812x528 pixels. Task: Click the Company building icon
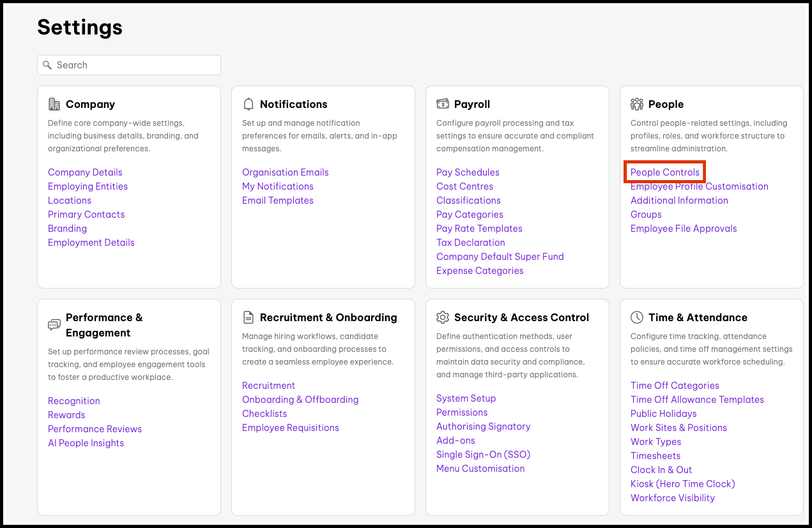click(54, 104)
